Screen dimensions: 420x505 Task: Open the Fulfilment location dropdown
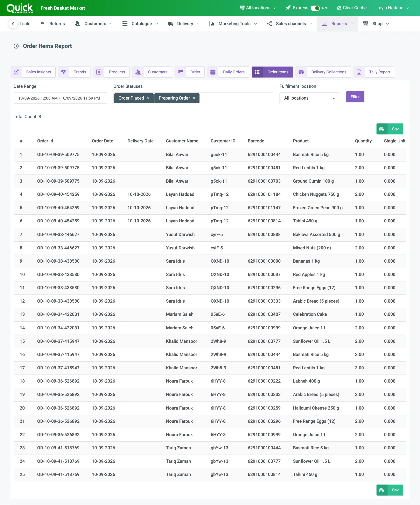click(x=309, y=98)
